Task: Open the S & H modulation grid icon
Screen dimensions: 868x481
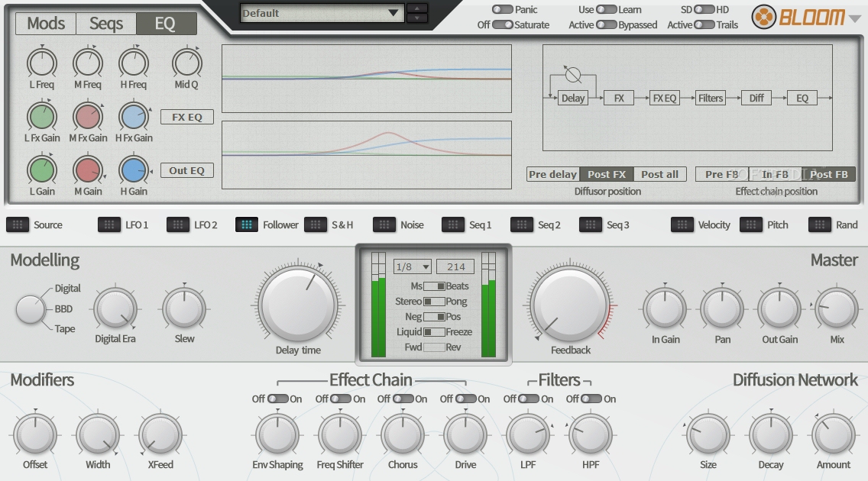Action: coord(315,224)
